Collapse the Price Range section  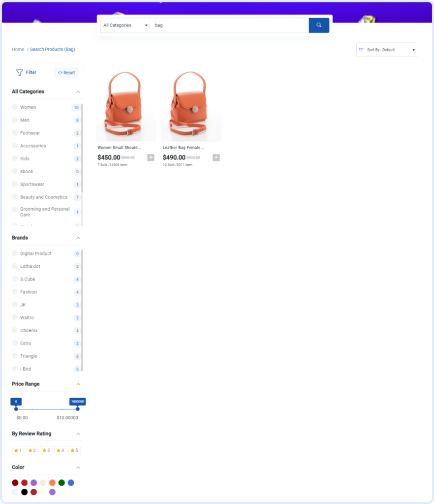78,384
